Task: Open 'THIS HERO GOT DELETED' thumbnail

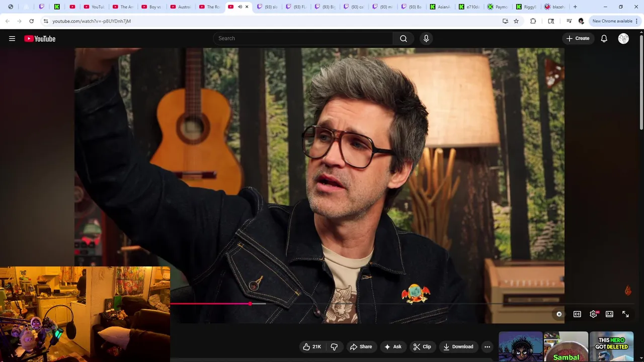Action: [x=611, y=346]
